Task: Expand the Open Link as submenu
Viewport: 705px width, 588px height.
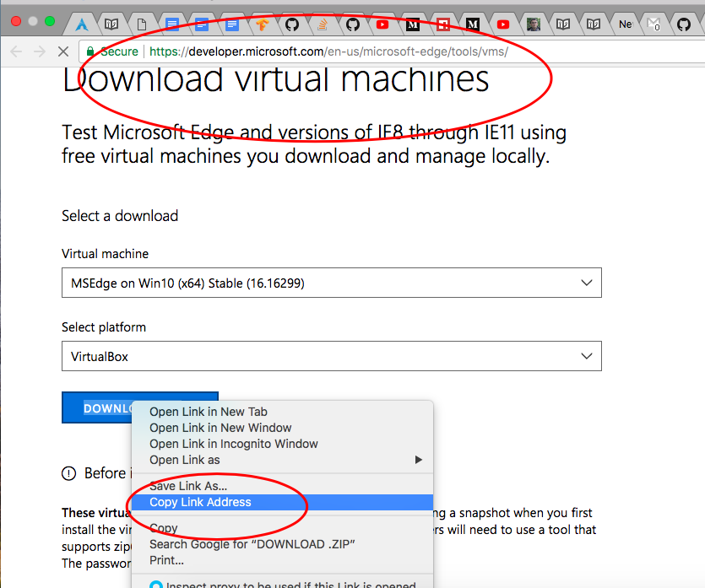Action: tap(282, 460)
